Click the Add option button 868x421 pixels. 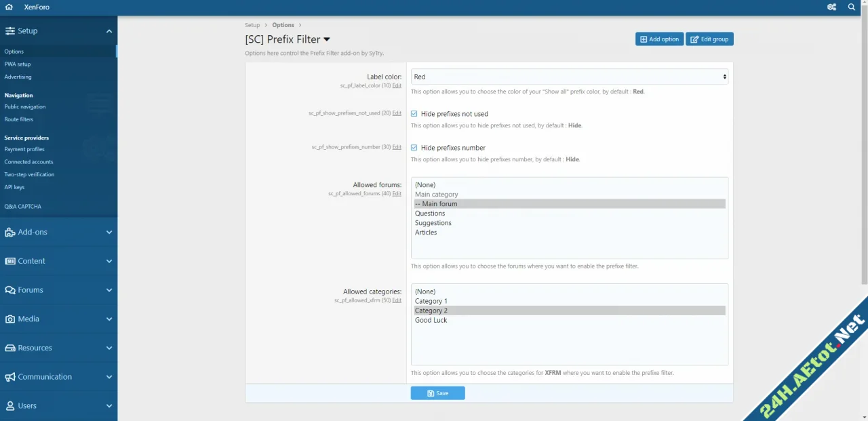pyautogui.click(x=658, y=39)
